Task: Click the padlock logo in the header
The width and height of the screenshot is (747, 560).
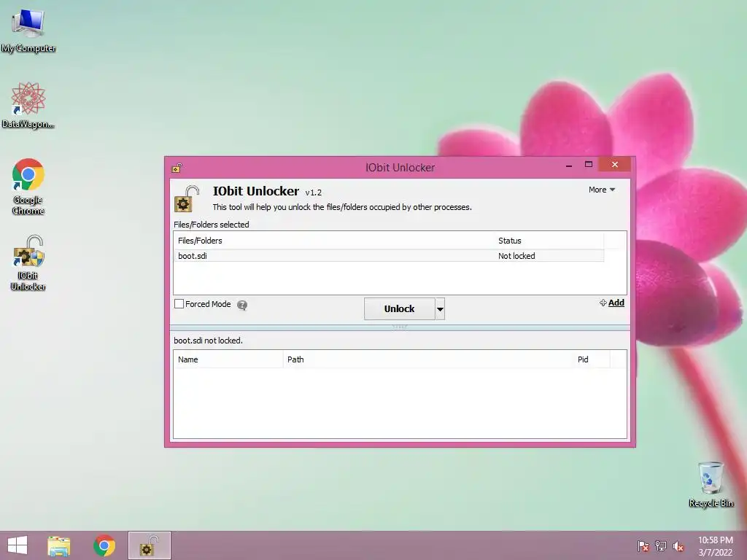Action: 186,198
